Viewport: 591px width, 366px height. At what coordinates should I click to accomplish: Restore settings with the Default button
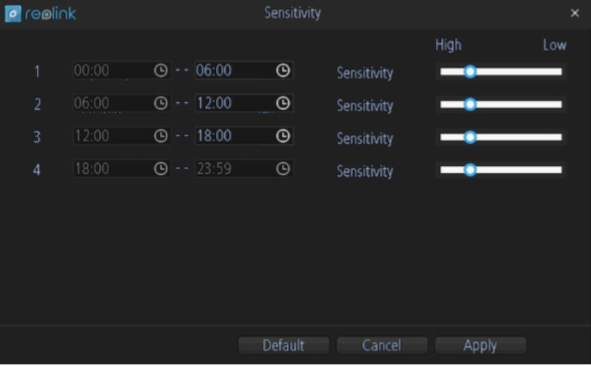click(283, 345)
